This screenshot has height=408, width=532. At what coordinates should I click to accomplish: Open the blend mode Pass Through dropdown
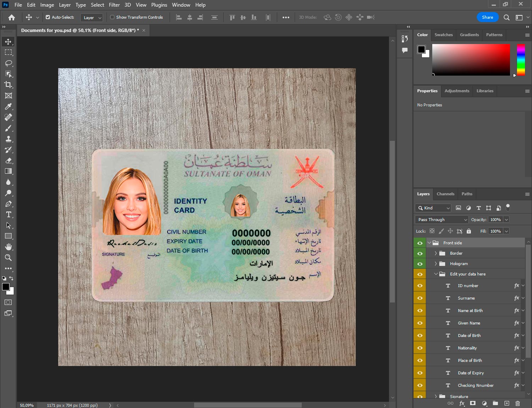tap(442, 220)
